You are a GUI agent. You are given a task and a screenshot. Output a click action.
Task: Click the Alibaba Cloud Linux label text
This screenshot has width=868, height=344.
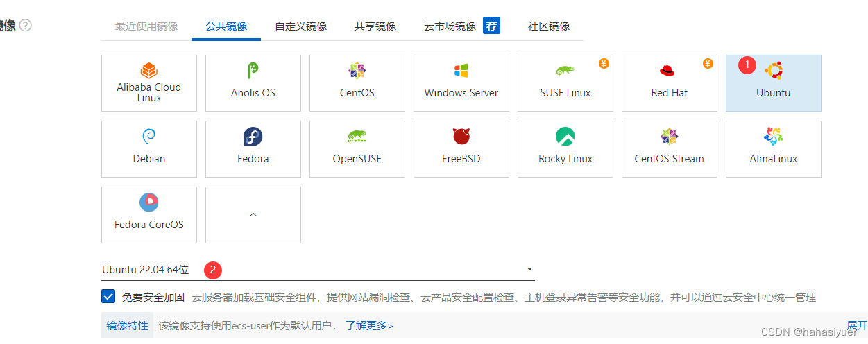click(149, 92)
